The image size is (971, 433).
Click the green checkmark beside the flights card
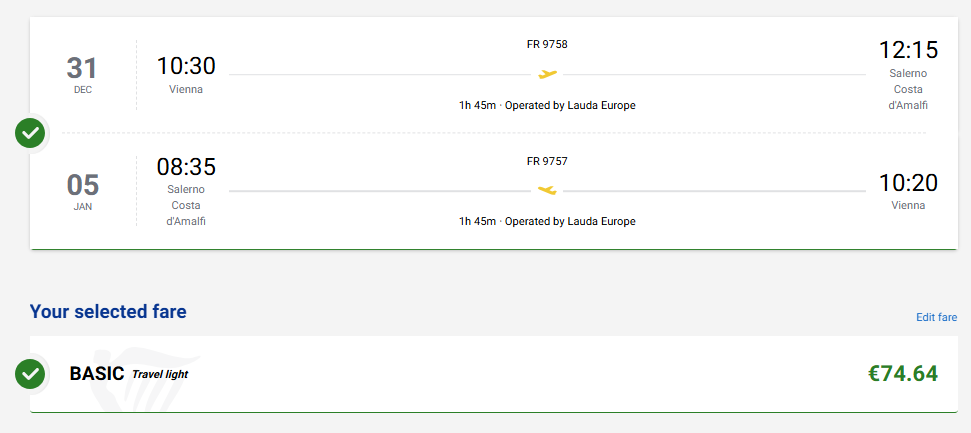coord(31,132)
